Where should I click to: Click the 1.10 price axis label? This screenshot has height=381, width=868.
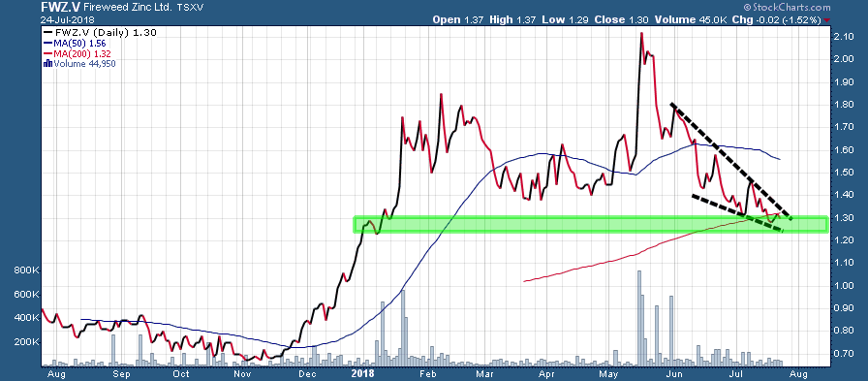click(x=844, y=263)
